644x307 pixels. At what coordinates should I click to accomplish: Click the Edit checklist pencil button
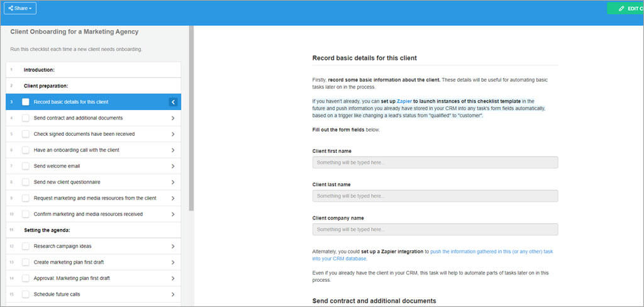(625, 8)
